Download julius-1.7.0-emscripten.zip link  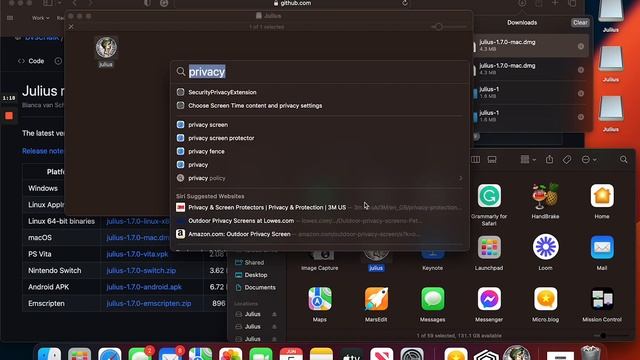[x=149, y=304]
